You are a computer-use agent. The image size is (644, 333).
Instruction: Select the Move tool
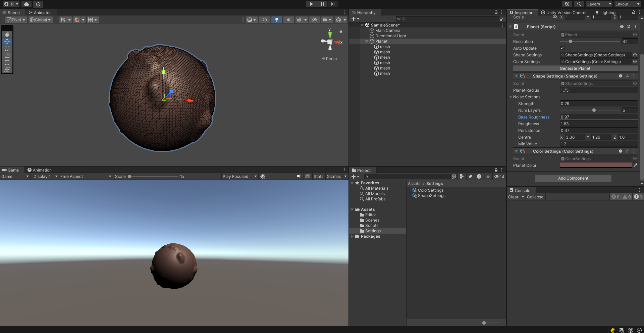(x=7, y=41)
